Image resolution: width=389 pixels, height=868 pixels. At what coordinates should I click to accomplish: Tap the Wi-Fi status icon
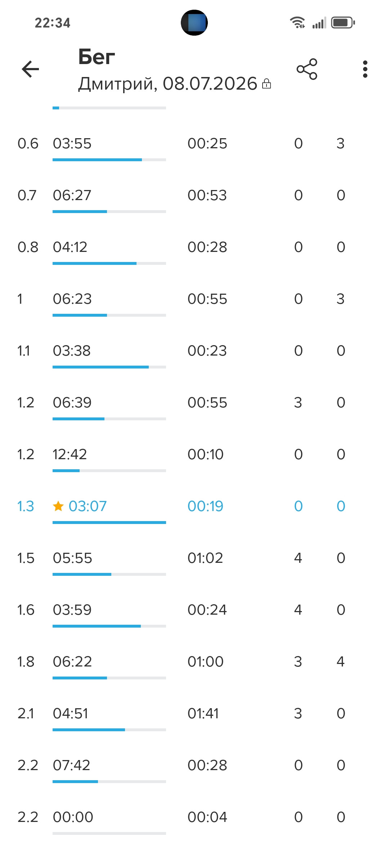point(298,23)
